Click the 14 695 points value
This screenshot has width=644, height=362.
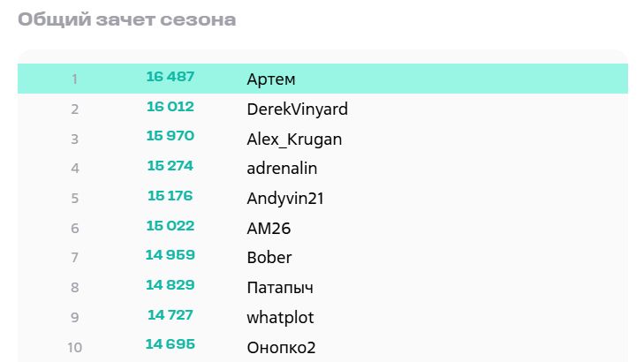170,344
